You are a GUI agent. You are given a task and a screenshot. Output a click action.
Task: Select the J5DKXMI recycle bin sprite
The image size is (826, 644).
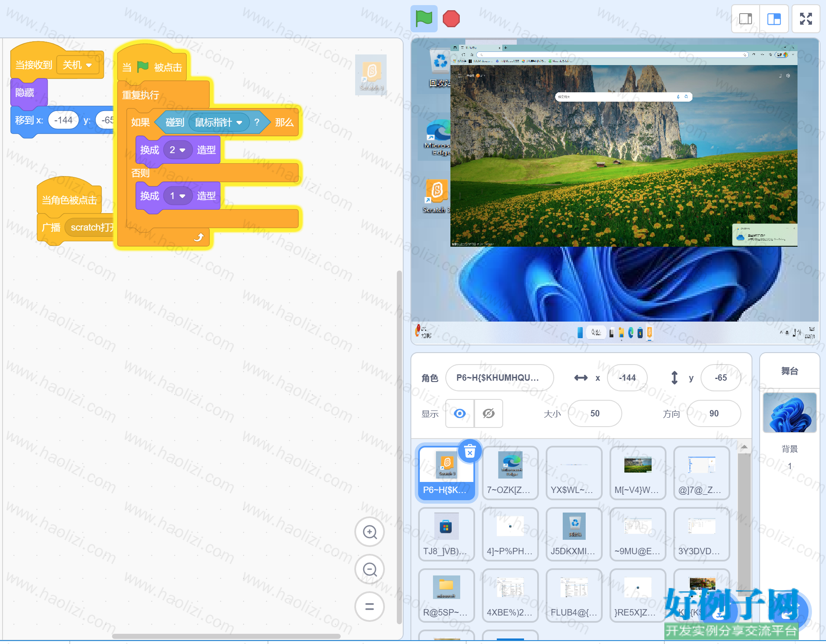574,534
